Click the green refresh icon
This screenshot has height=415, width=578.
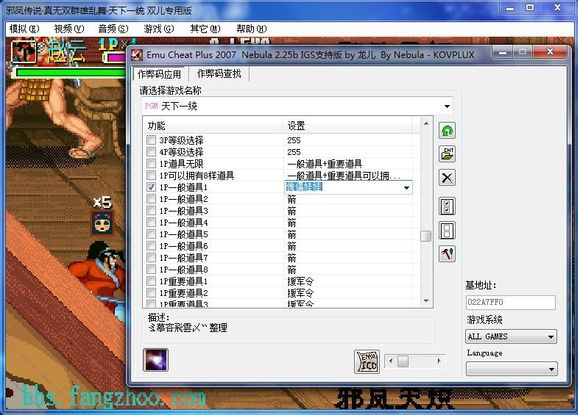pyautogui.click(x=447, y=130)
